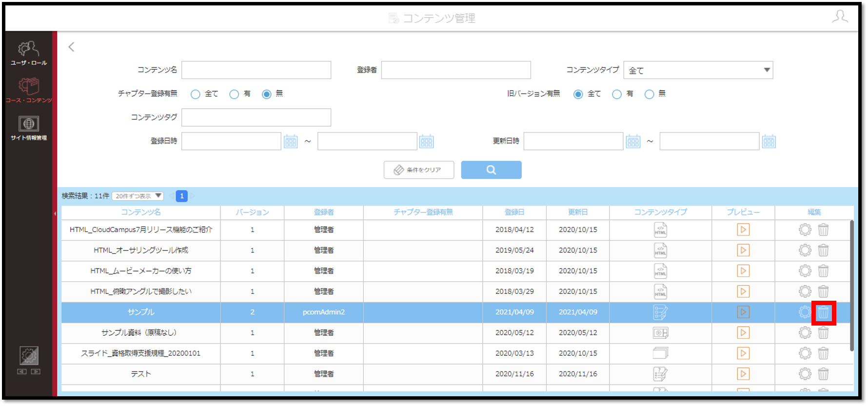
Task: Select 有 for チャプター登録有無
Action: (234, 94)
